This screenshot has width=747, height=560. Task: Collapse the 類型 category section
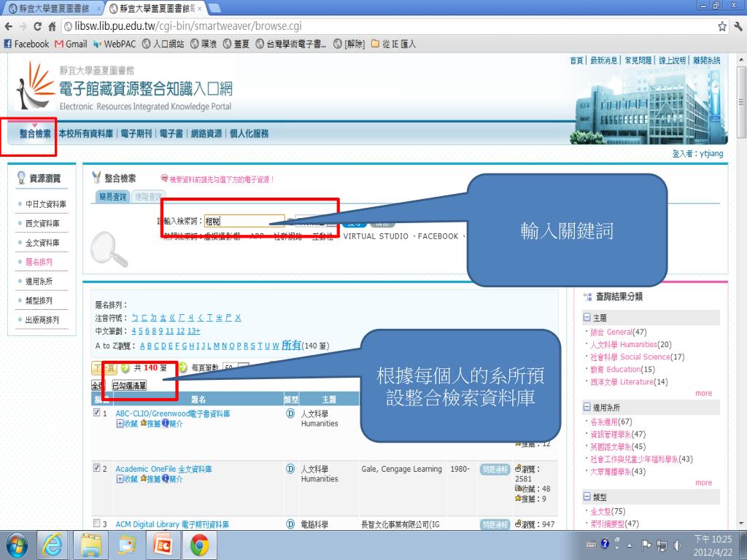[587, 497]
